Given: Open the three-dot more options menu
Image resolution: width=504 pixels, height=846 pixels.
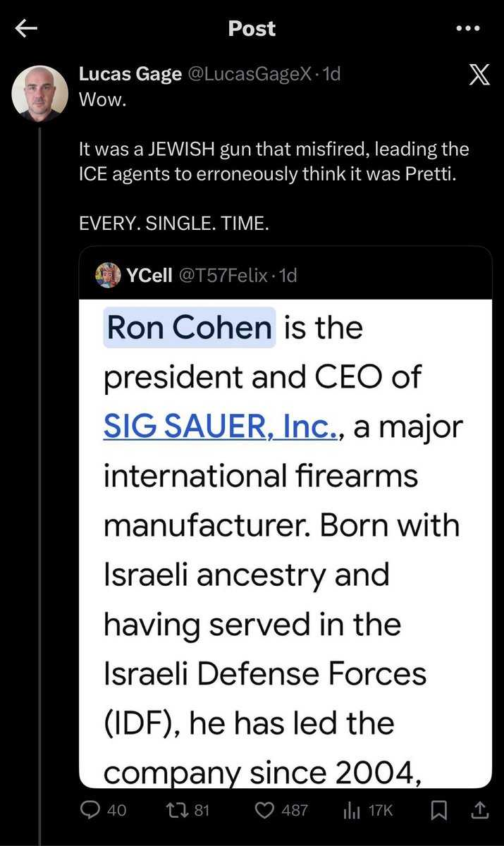Looking at the screenshot, I should coord(467,28).
